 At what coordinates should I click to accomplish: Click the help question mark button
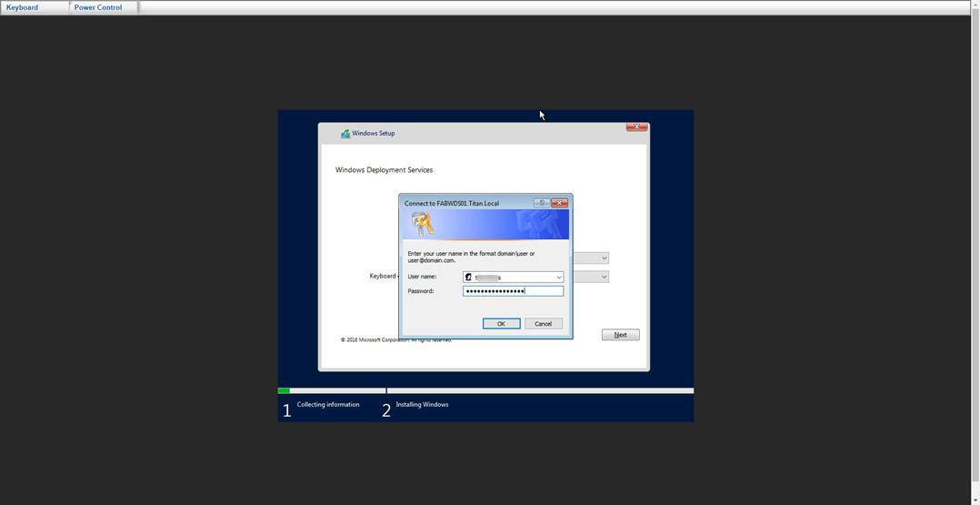point(542,203)
